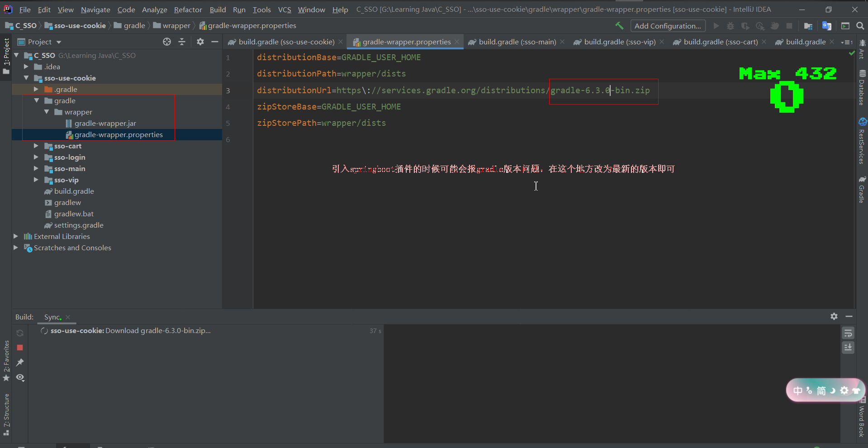Viewport: 868px width, 448px height.
Task: Open Project panel settings gear
Action: [200, 42]
